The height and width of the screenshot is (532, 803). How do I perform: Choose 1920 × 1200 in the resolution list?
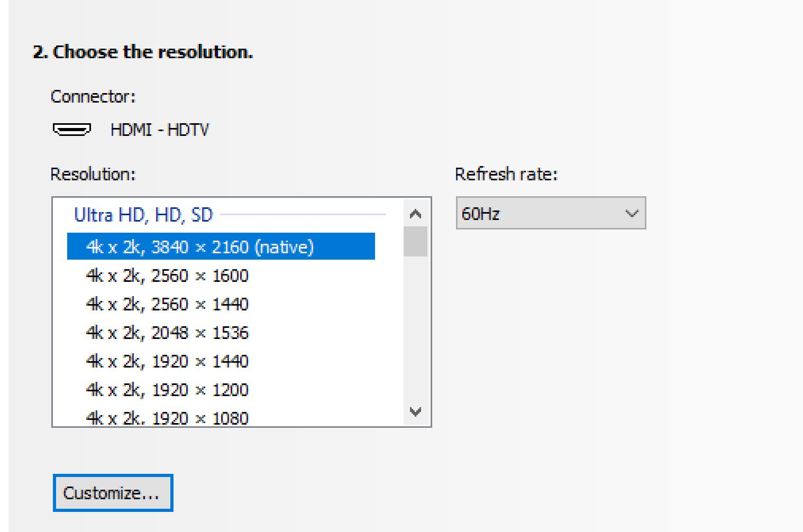pyautogui.click(x=167, y=390)
